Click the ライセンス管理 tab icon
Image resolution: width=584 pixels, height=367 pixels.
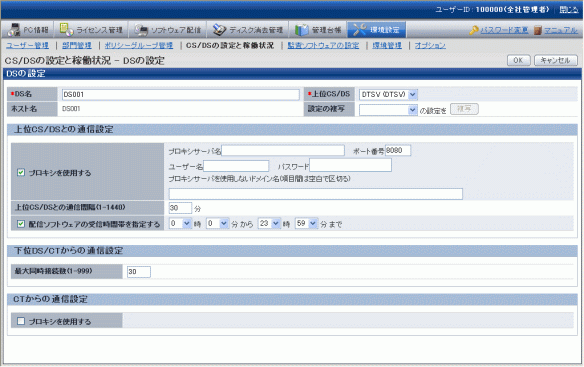point(66,30)
